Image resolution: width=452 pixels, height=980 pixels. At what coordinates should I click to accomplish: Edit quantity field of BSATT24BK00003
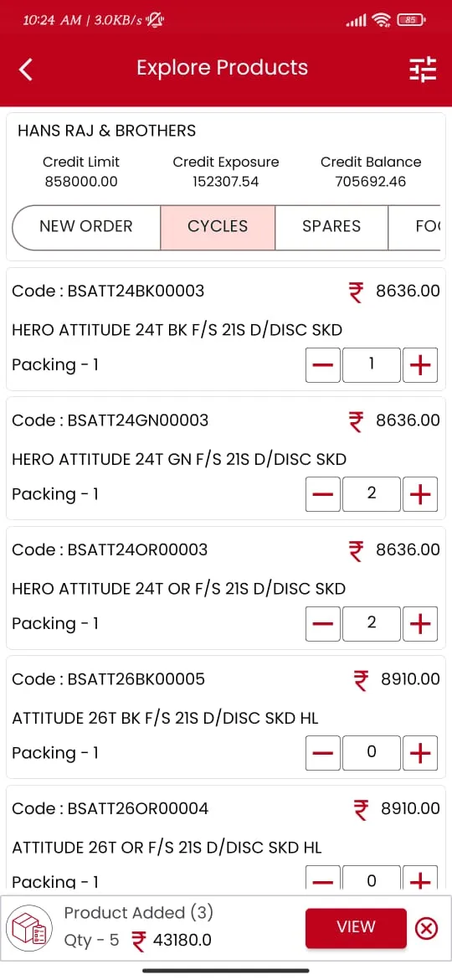(372, 365)
